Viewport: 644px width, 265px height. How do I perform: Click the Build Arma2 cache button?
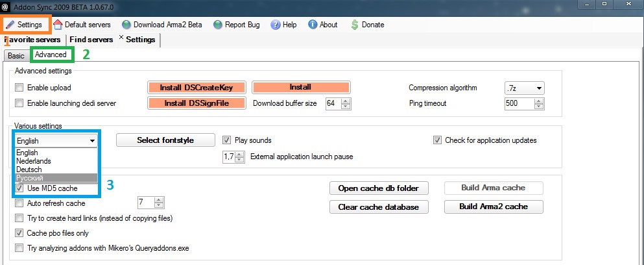[494, 207]
